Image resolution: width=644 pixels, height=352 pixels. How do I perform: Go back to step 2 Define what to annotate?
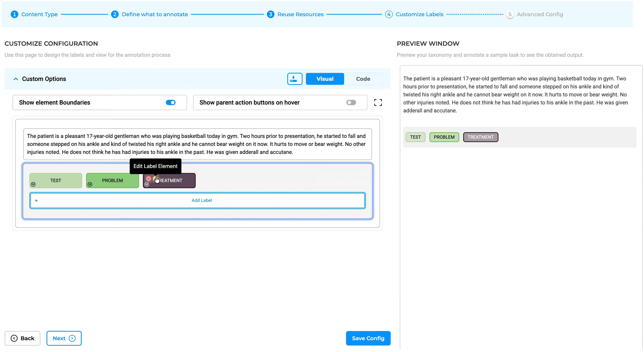click(x=155, y=14)
